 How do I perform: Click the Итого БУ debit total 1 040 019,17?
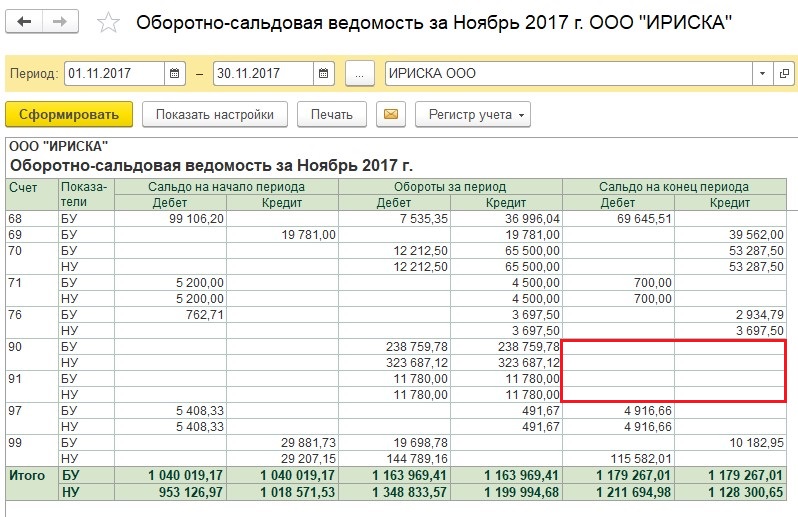pyautogui.click(x=170, y=476)
